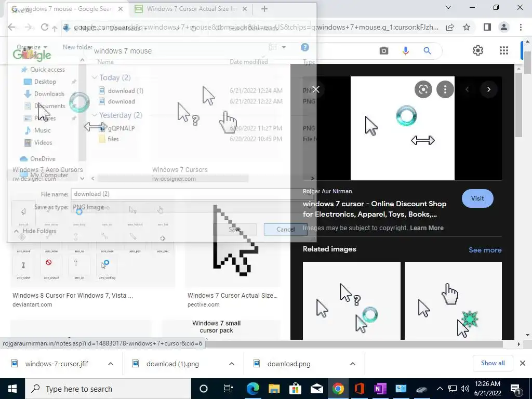This screenshot has width=532, height=399.
Task: Close the image preview panel
Action: (x=316, y=89)
